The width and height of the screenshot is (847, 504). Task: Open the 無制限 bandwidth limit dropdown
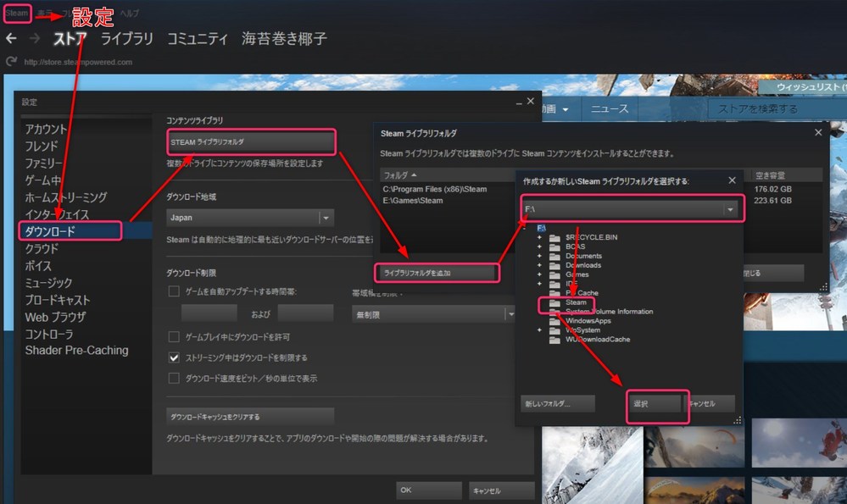point(510,313)
